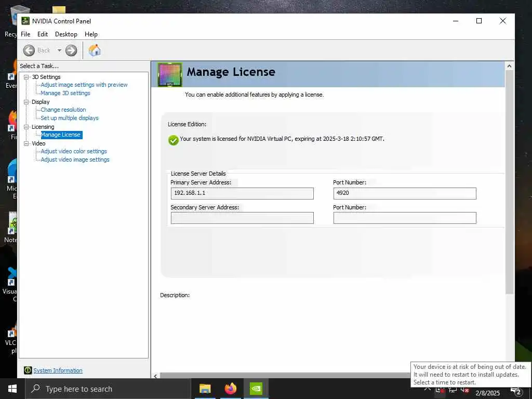The image size is (532, 399).
Task: Open the Home page icon
Action: click(95, 50)
